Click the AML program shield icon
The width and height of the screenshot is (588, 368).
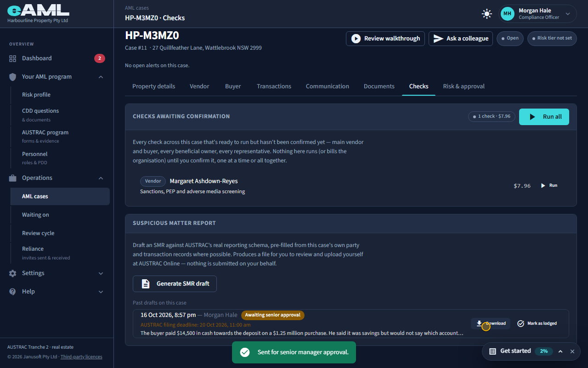click(x=12, y=77)
